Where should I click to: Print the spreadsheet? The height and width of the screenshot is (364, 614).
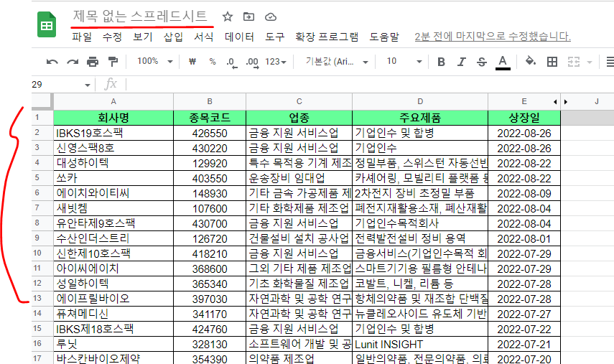(93, 62)
